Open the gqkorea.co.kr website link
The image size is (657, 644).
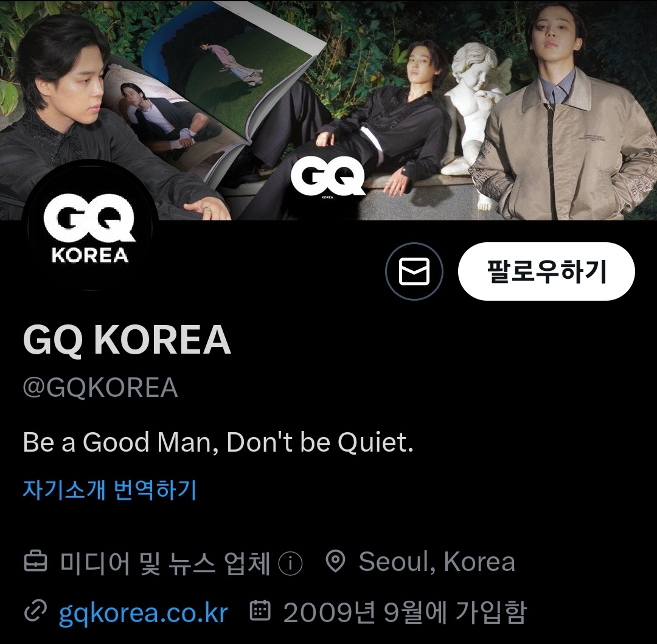(x=144, y=612)
